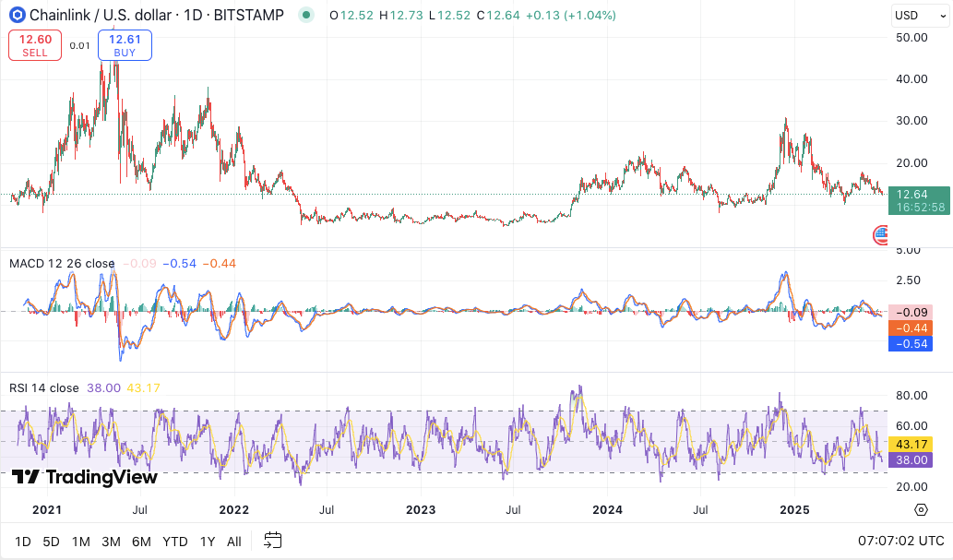This screenshot has height=560, width=953.
Task: Click the 12.64 current price label
Action: [919, 200]
